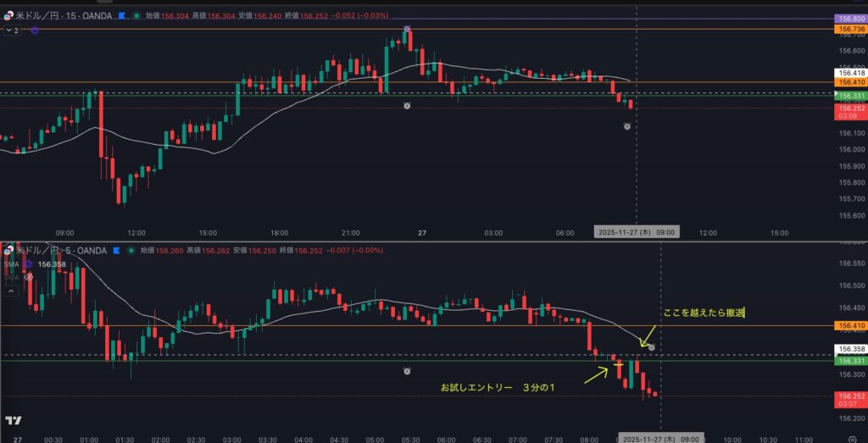868x443 pixels.
Task: Open symbol title 米ドル/円 15 OANDA in upper chart
Action: 64,15
